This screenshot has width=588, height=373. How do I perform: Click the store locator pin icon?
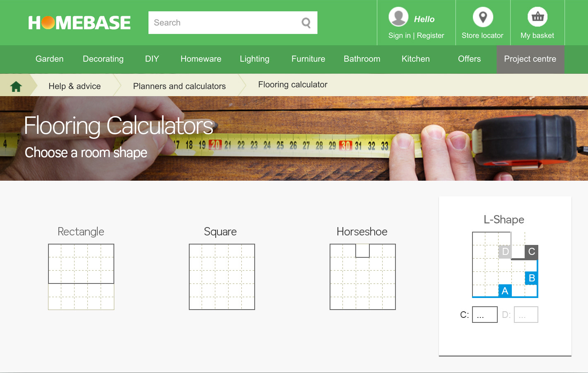pyautogui.click(x=483, y=17)
